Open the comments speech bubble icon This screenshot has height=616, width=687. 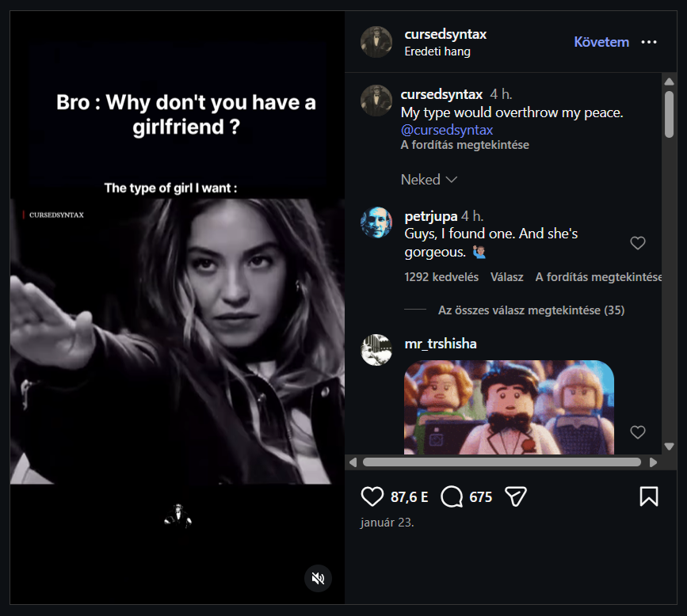(x=452, y=496)
